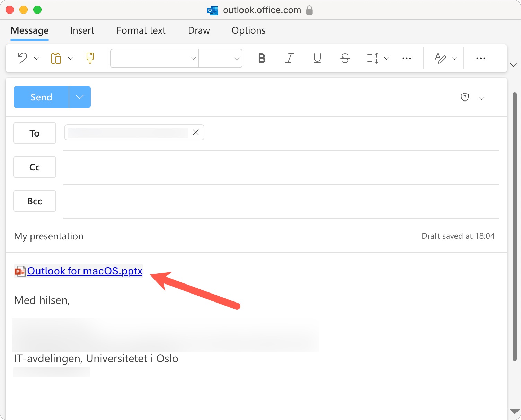Toggle Bold formatting
The width and height of the screenshot is (521, 420).
click(x=262, y=58)
